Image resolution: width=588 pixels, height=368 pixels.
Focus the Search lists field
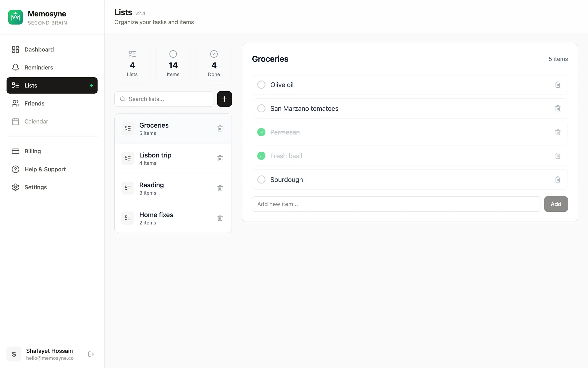[x=164, y=99]
